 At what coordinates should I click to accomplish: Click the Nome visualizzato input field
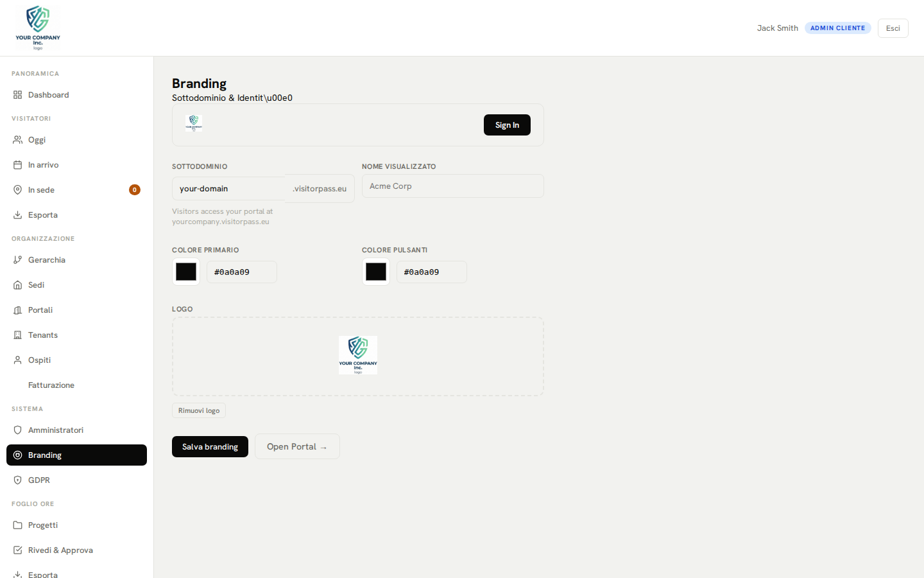pyautogui.click(x=452, y=186)
